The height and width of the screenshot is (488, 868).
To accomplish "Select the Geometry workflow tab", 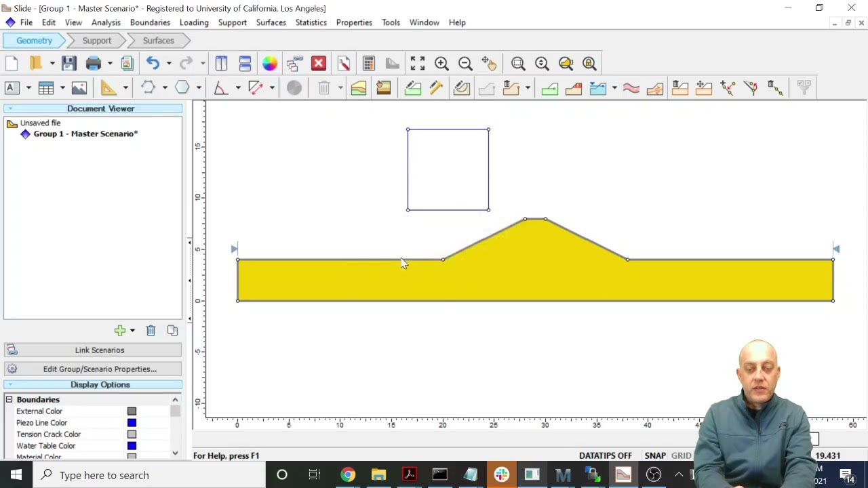I will [34, 41].
